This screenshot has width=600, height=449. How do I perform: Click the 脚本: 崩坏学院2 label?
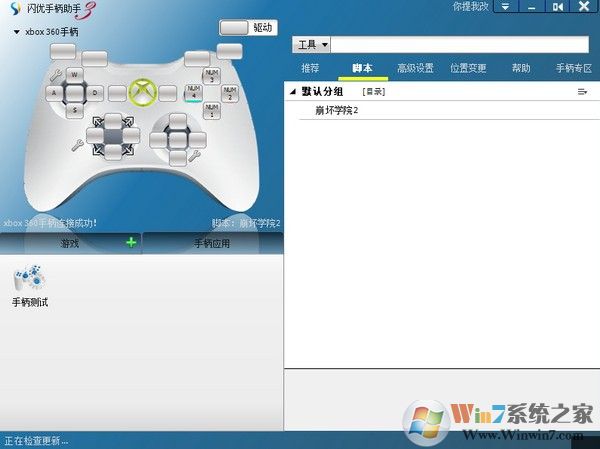coord(246,223)
